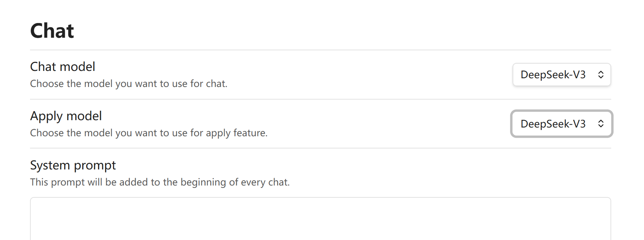Click the large "Chat" section heading
Image resolution: width=644 pixels, height=240 pixels.
pyautogui.click(x=52, y=31)
